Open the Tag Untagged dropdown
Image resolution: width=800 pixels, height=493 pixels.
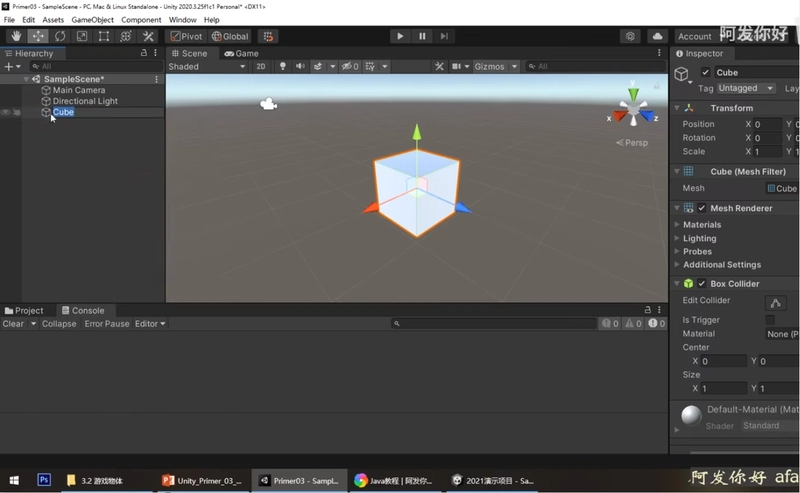(x=745, y=88)
